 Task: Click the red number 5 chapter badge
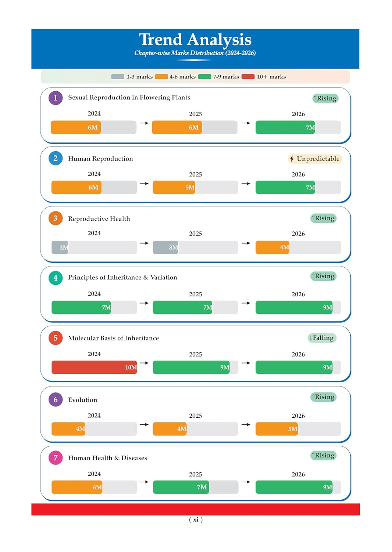56,338
